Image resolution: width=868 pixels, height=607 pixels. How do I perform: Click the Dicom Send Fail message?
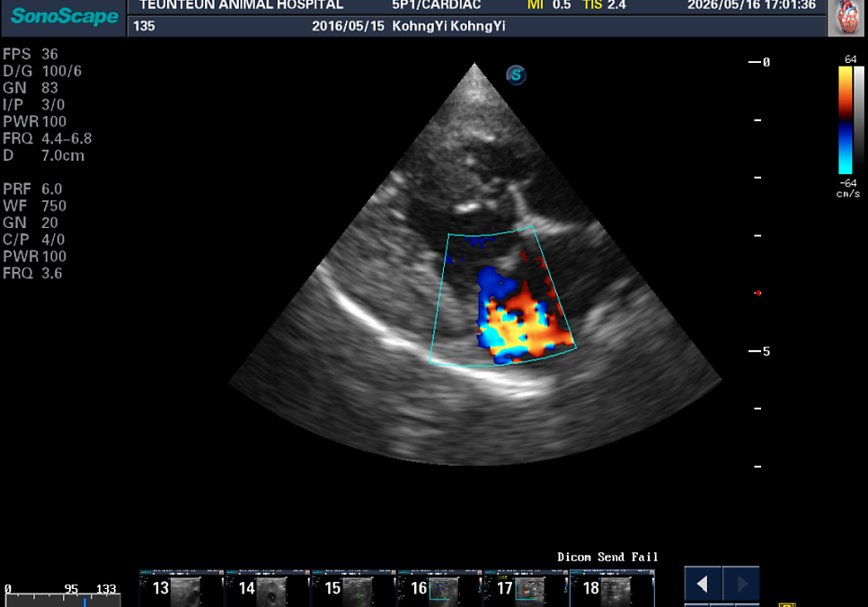[x=607, y=557]
